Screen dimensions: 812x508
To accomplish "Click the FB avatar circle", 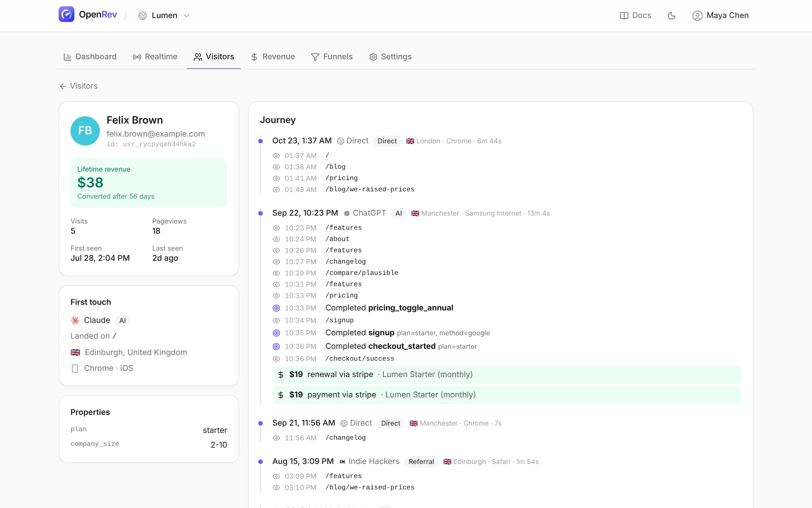I will pos(85,131).
